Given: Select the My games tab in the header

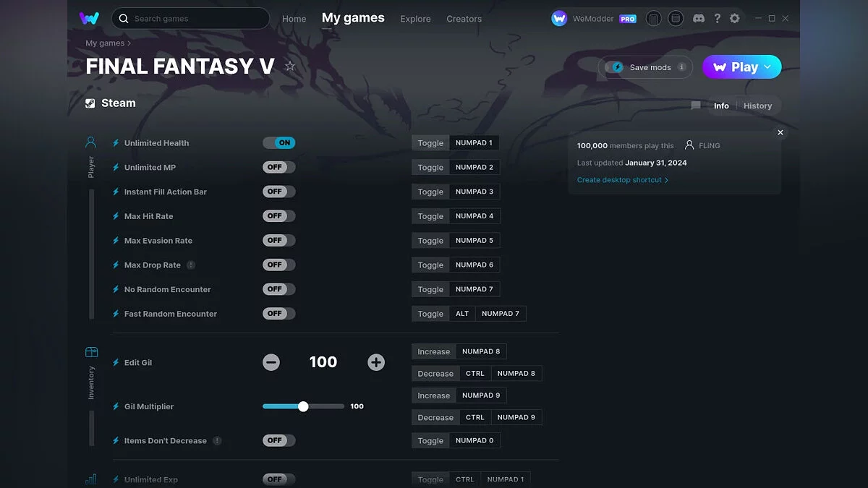Looking at the screenshot, I should point(353,18).
